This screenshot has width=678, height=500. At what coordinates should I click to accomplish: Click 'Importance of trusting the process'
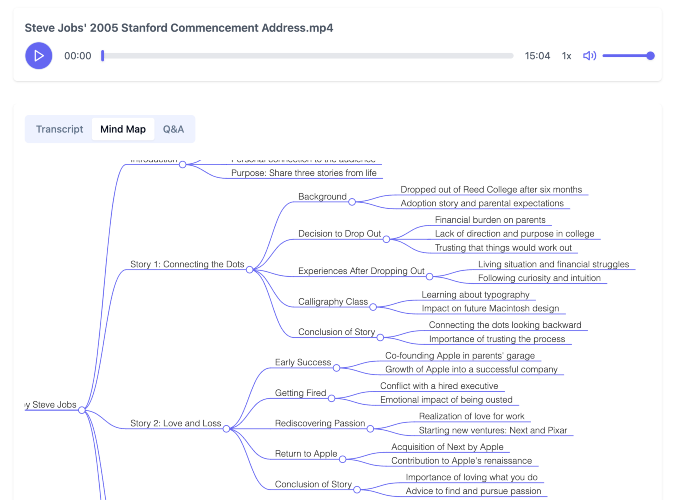click(x=497, y=339)
